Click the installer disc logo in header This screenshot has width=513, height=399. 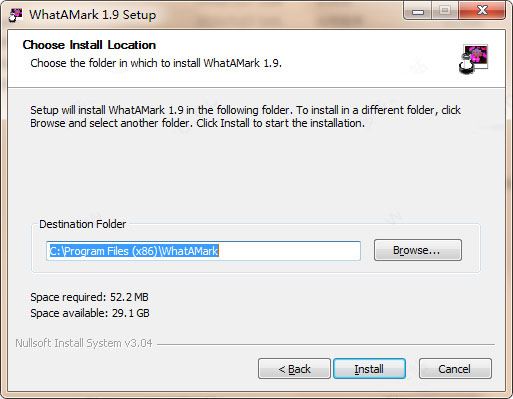coord(473,59)
